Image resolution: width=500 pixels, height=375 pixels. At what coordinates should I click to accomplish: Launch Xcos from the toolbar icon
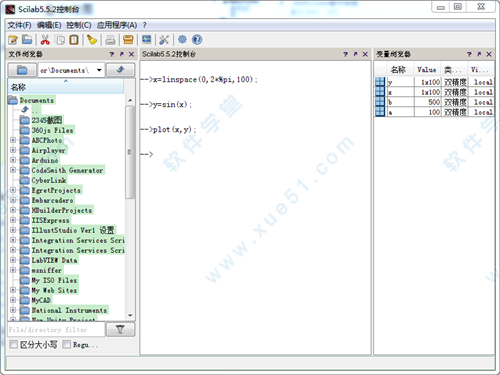[x=146, y=40]
